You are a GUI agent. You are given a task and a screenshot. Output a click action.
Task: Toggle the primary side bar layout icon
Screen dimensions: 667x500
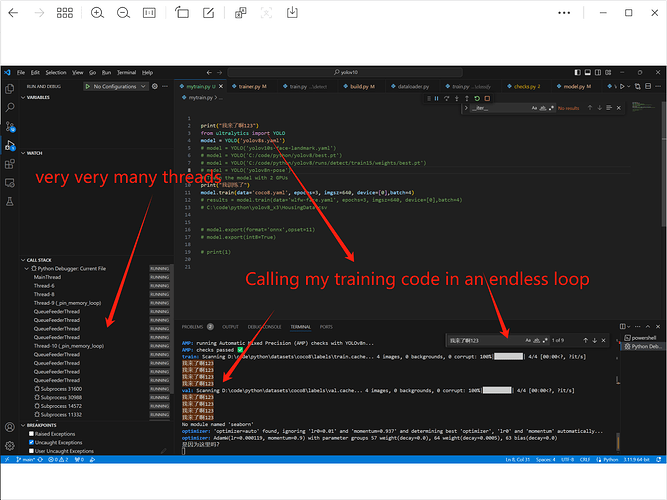point(577,72)
